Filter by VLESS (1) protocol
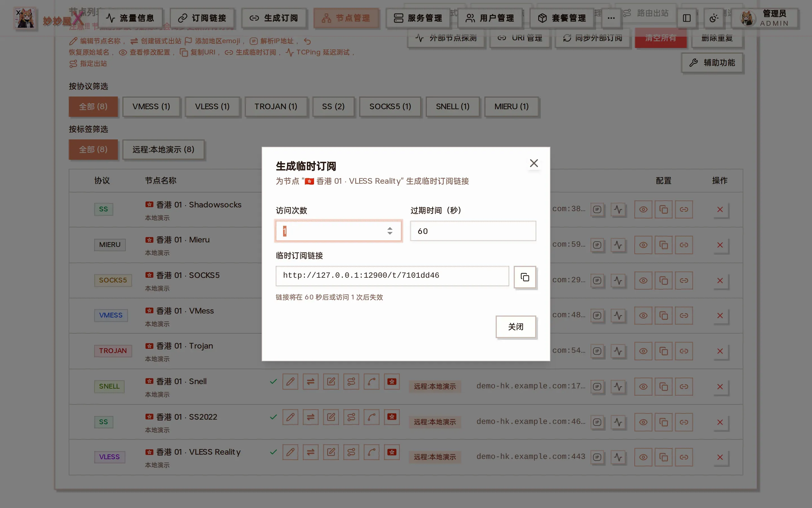The image size is (812, 508). point(212,106)
